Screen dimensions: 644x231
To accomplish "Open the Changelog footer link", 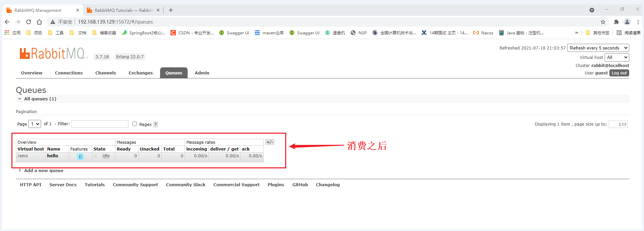I will (x=328, y=185).
